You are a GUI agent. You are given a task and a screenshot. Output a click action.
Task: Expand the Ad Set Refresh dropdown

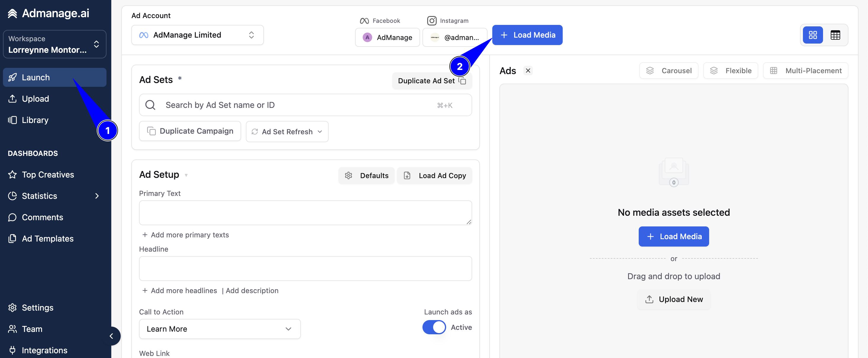coord(287,132)
